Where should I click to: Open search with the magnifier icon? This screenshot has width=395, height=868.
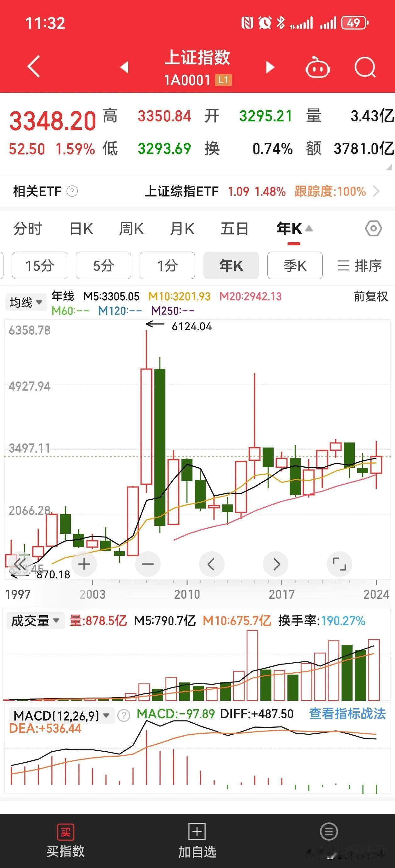pyautogui.click(x=365, y=67)
